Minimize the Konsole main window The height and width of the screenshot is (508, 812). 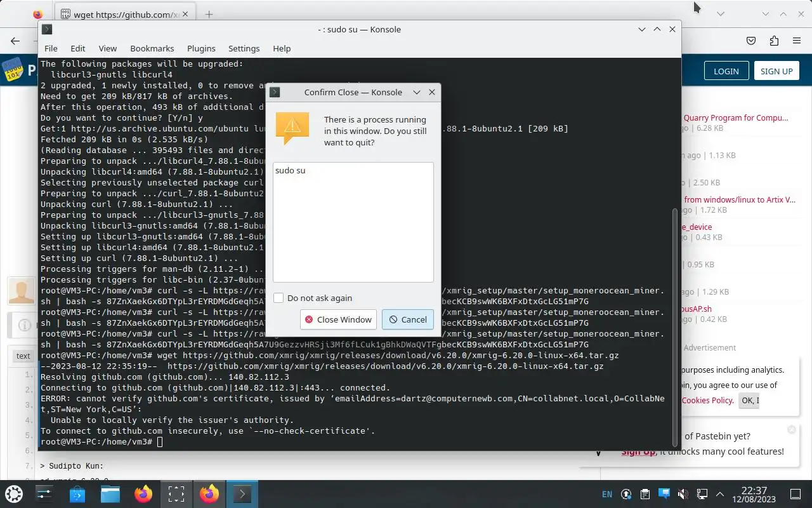coord(642,29)
